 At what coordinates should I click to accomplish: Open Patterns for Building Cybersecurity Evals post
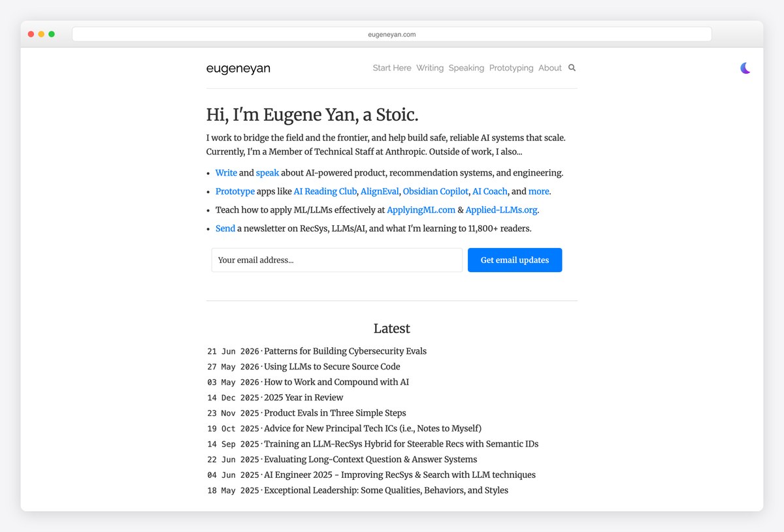(x=345, y=351)
